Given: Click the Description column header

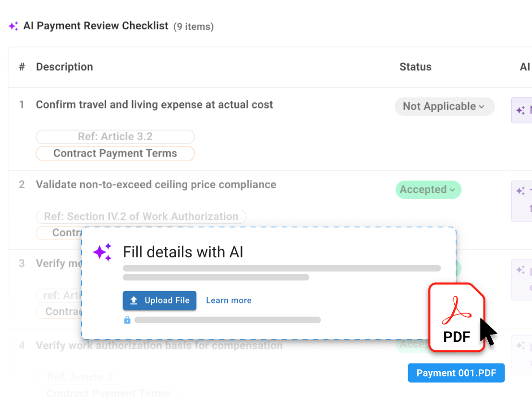Looking at the screenshot, I should click(x=64, y=67).
